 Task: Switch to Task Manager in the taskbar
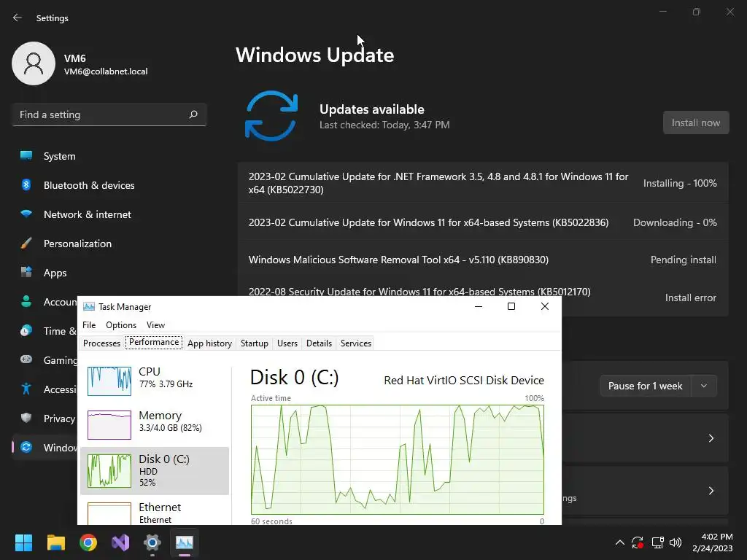pos(185,542)
